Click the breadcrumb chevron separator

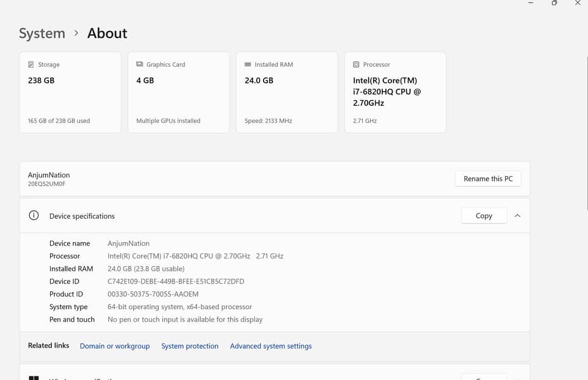[77, 33]
